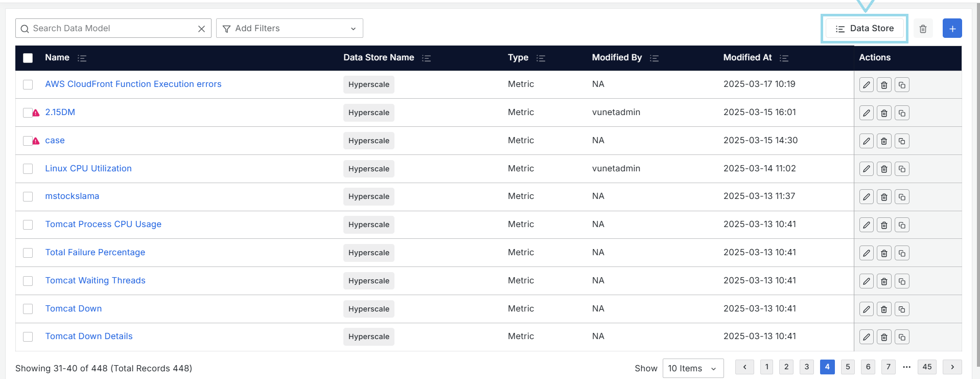Clear the search field using X icon

[201, 29]
